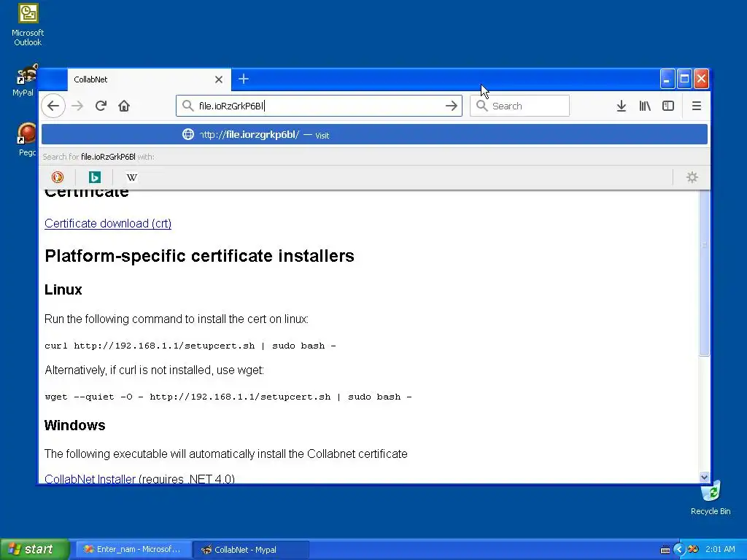Maximize the Mypal browser window
This screenshot has height=560, width=747.
coord(684,79)
